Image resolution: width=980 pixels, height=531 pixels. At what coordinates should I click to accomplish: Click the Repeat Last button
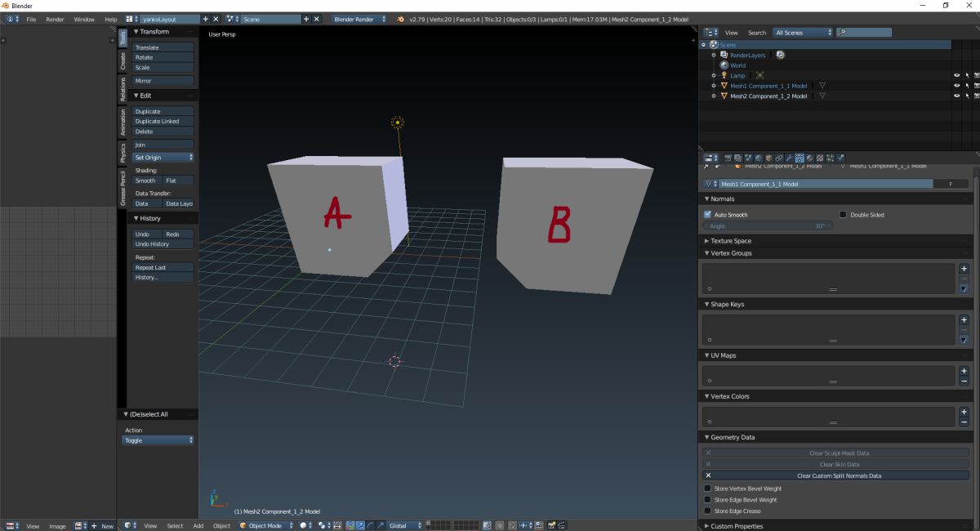pos(163,267)
